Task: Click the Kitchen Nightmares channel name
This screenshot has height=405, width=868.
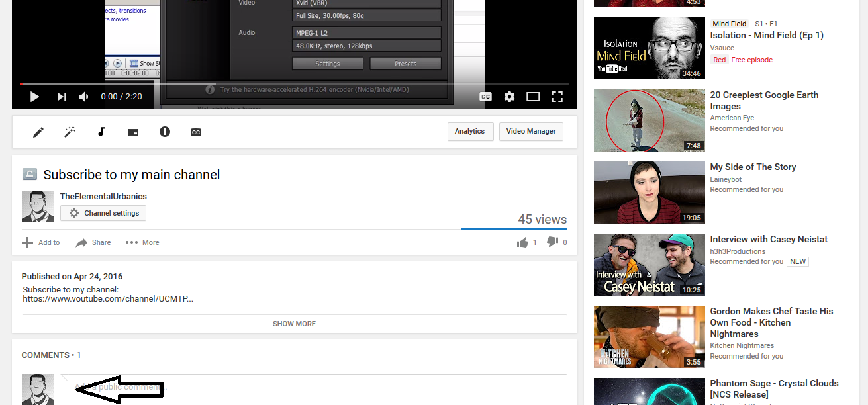Action: coord(742,345)
